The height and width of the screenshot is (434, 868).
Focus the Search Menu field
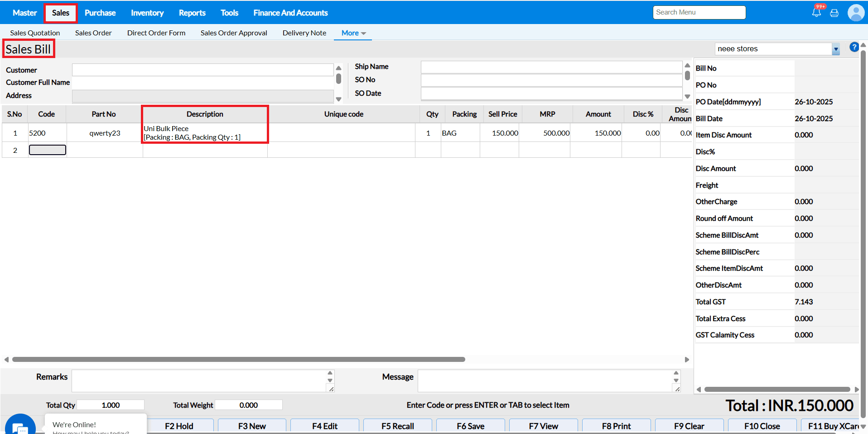point(699,12)
